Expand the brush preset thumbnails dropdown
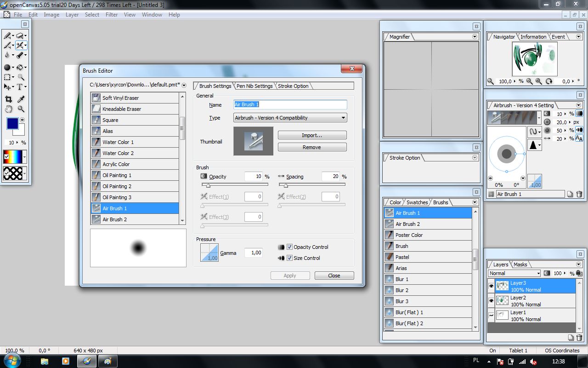The image size is (588, 368). [x=540, y=117]
